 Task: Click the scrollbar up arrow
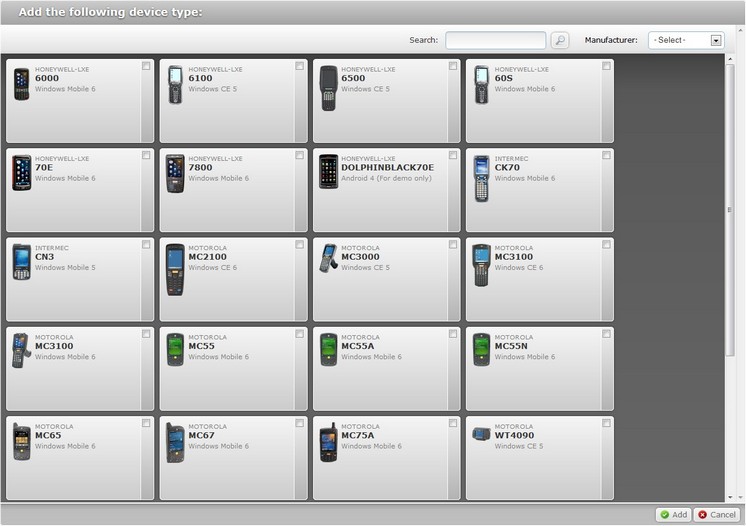[730, 59]
